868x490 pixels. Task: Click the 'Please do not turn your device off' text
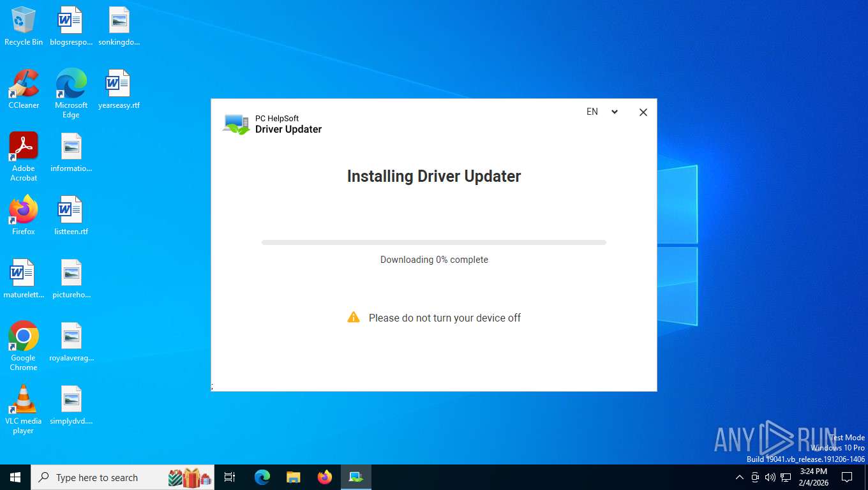click(x=445, y=318)
